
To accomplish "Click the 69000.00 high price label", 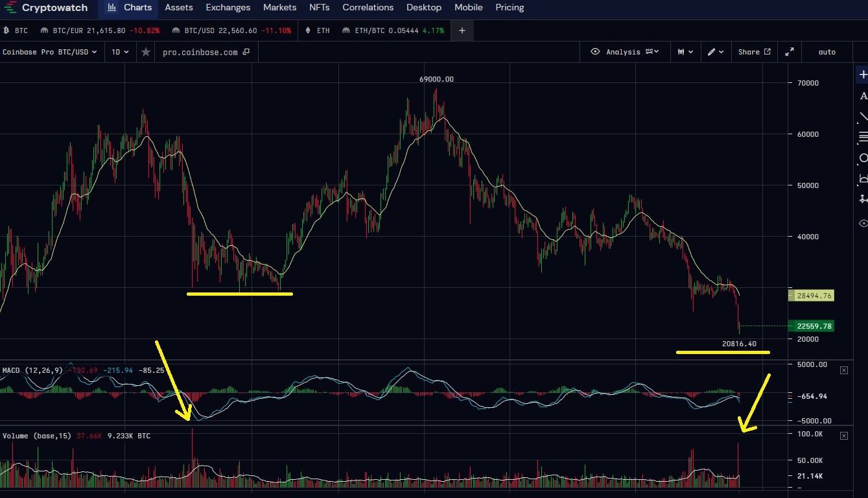I will coord(436,79).
